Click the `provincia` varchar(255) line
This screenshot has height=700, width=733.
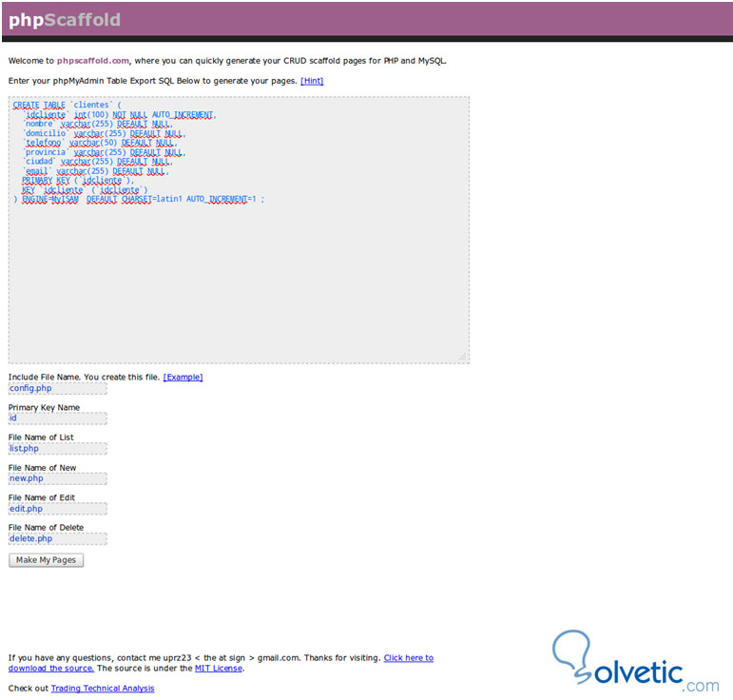[104, 152]
